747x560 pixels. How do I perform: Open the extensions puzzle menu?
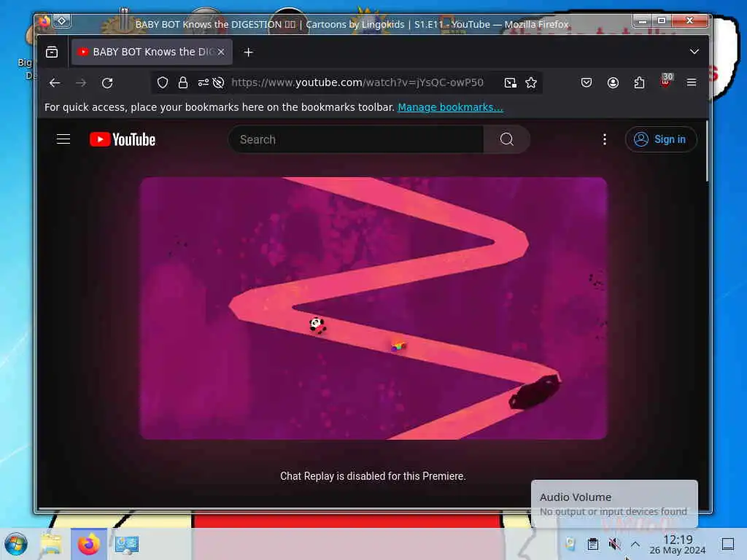(639, 83)
